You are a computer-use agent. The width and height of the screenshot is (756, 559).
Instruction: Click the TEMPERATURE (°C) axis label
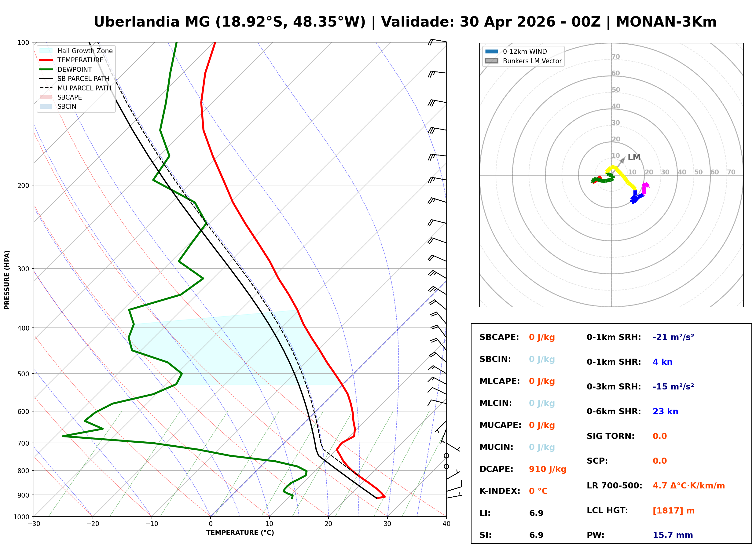[240, 533]
